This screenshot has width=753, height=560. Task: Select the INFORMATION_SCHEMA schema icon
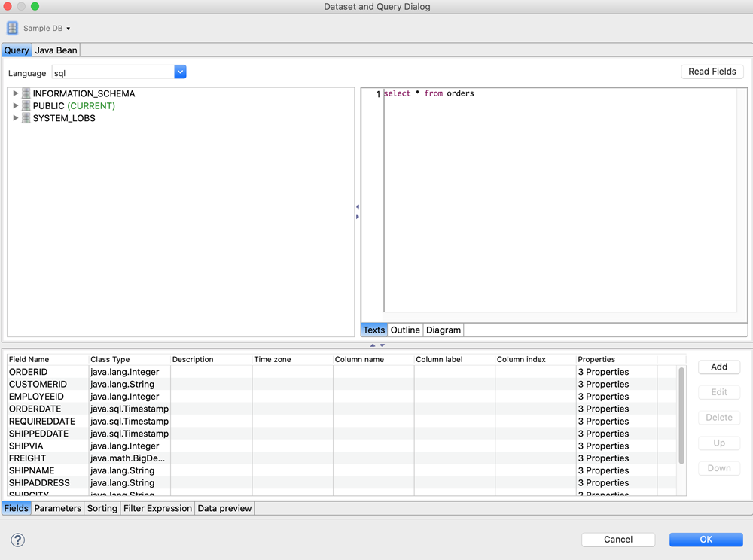click(26, 93)
